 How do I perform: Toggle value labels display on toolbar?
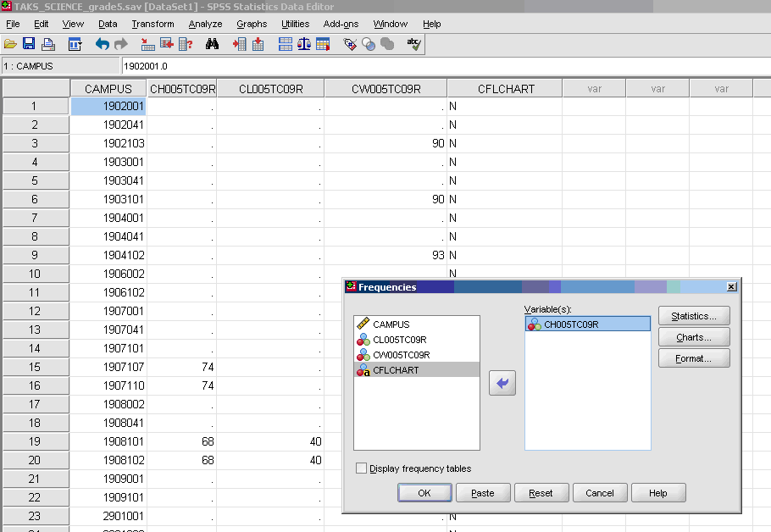(x=351, y=44)
